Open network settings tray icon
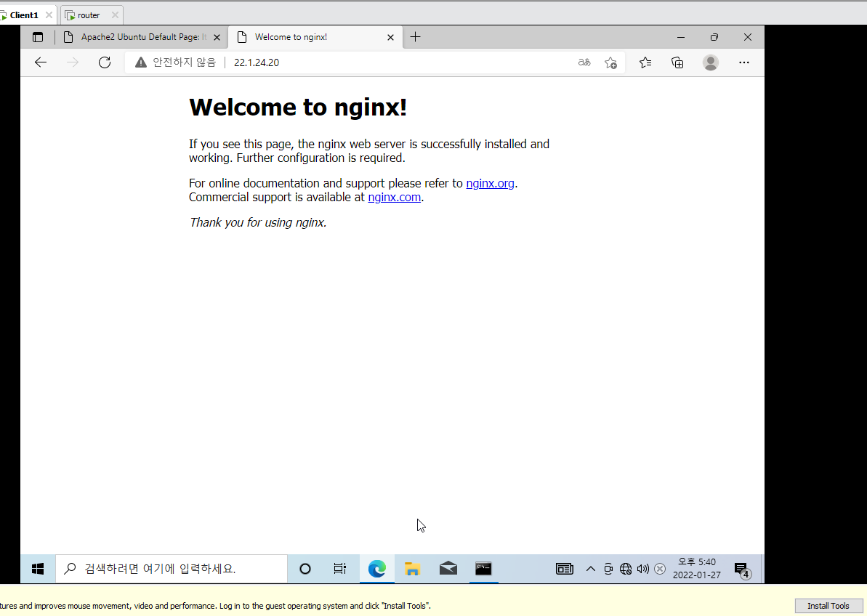 click(x=626, y=569)
